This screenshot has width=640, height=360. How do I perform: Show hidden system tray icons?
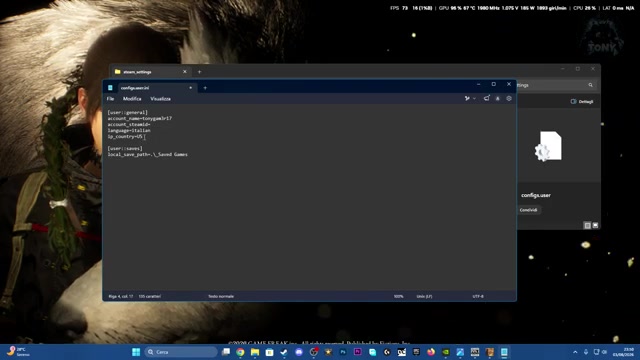pyautogui.click(x=575, y=352)
